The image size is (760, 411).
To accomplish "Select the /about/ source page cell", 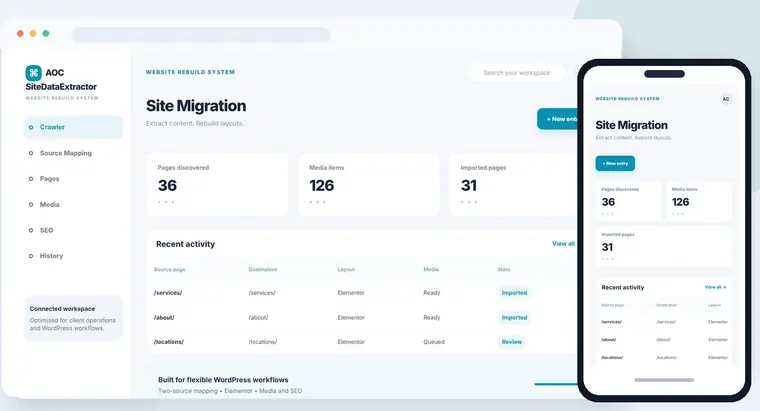I will 164,317.
